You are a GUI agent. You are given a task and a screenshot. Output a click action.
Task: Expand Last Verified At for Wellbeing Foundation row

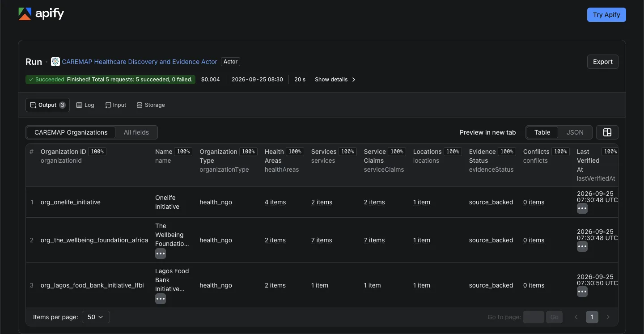click(x=582, y=246)
